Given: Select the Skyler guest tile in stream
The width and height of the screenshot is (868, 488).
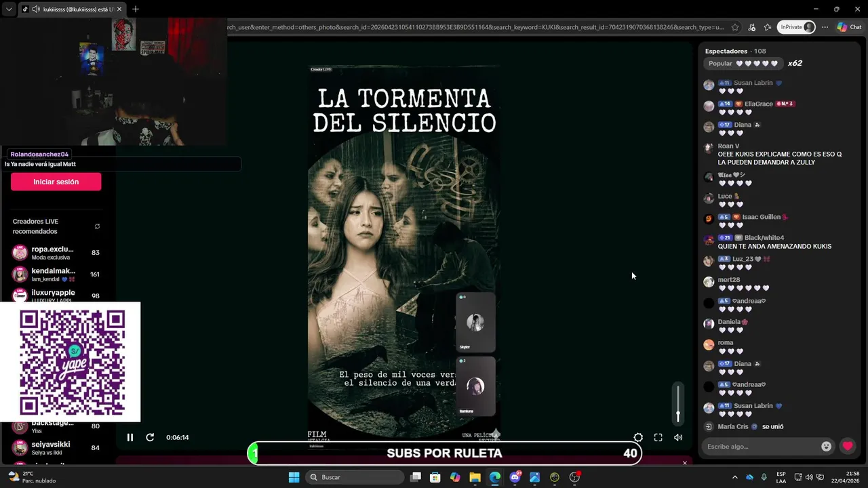Looking at the screenshot, I should pos(475,323).
